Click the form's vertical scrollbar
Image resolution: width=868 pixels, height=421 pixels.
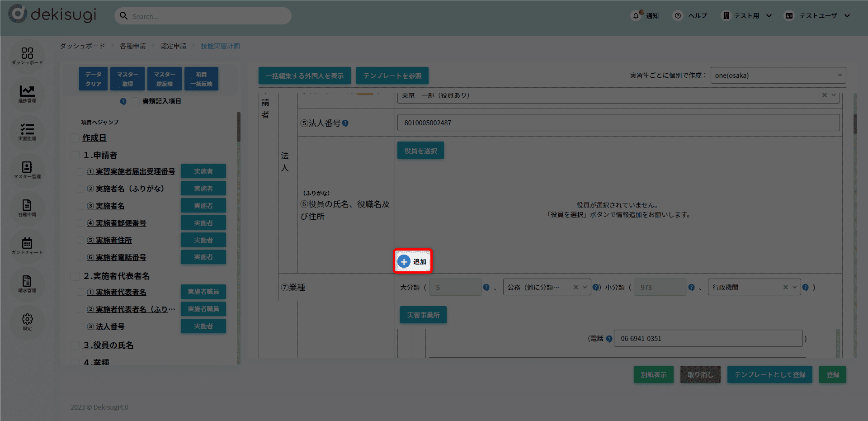[x=855, y=124]
